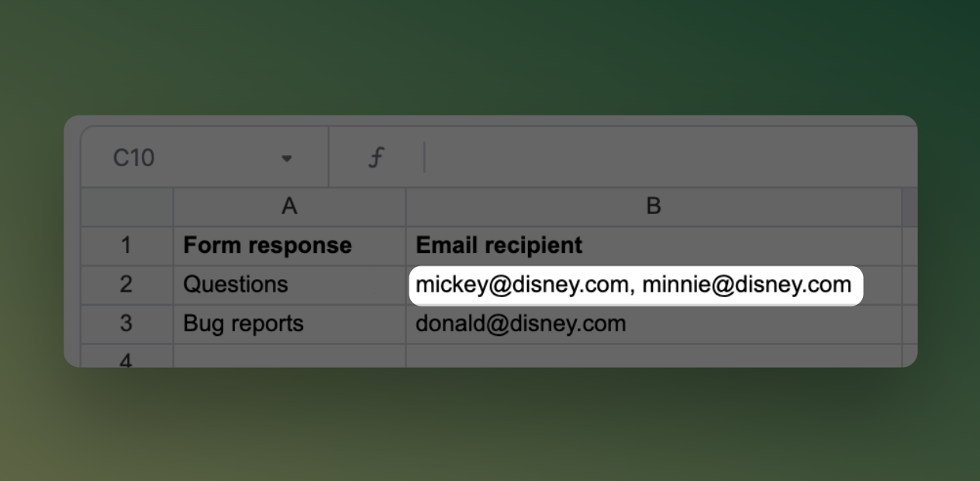Select the 'Questions' cell
The image size is (980, 481).
289,285
